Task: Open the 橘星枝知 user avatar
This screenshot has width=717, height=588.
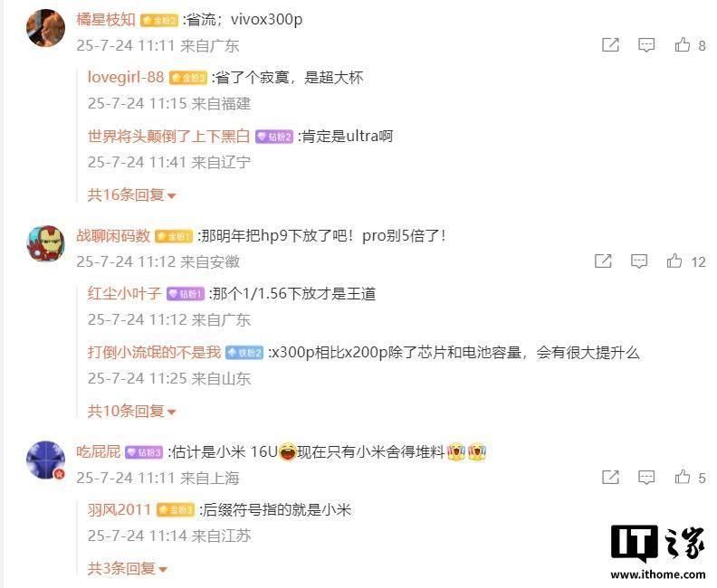Action: point(45,28)
